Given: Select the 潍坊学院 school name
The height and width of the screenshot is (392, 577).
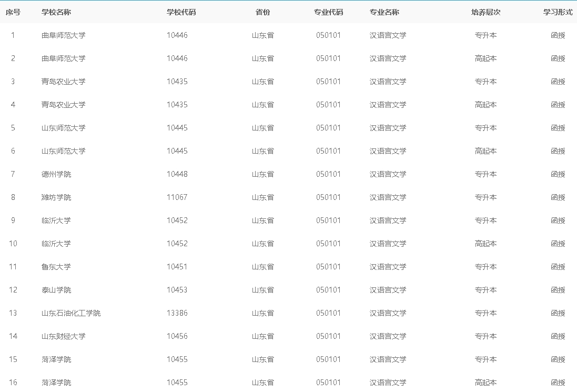Looking at the screenshot, I should coord(56,197).
